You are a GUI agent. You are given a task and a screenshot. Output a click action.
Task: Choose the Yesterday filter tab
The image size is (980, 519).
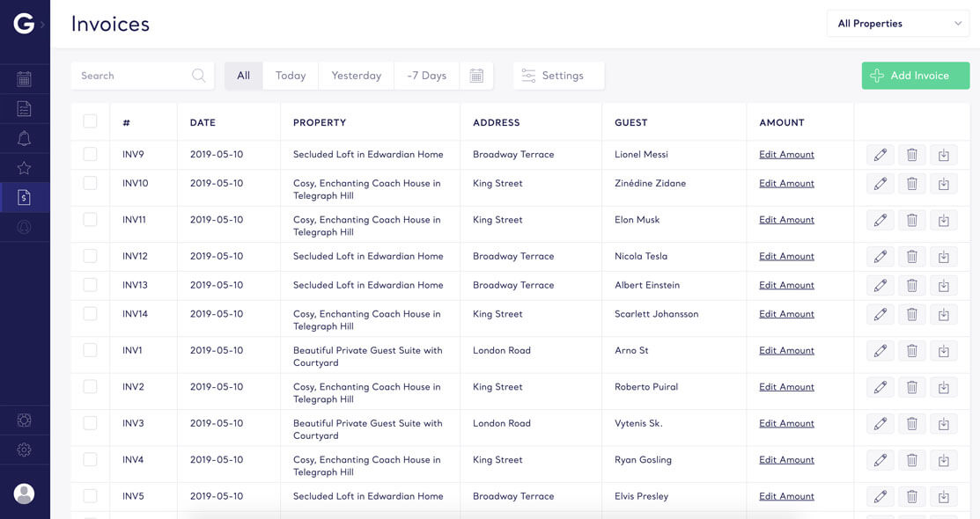tap(356, 76)
